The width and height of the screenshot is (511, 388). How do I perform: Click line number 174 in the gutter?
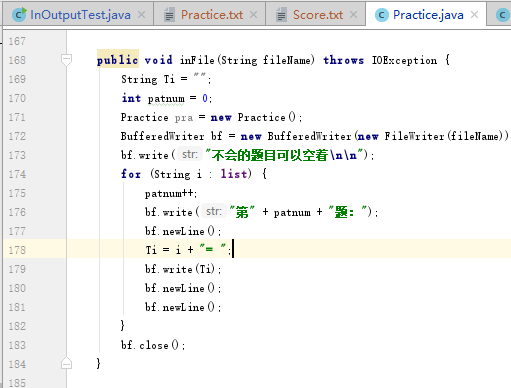[x=17, y=174]
